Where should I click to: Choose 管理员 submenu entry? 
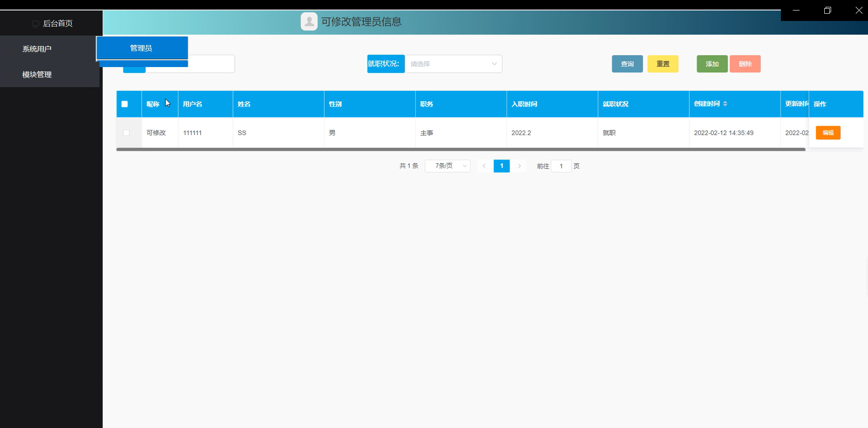click(x=142, y=48)
